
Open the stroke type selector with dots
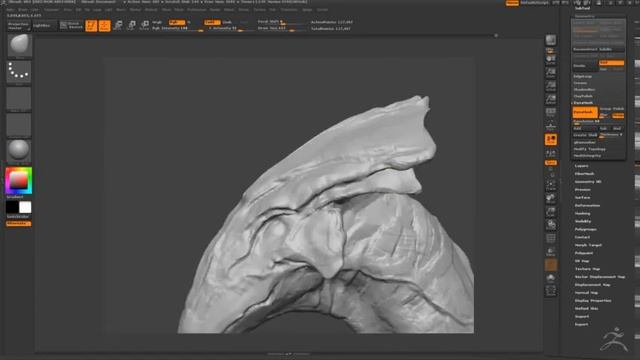coord(19,72)
